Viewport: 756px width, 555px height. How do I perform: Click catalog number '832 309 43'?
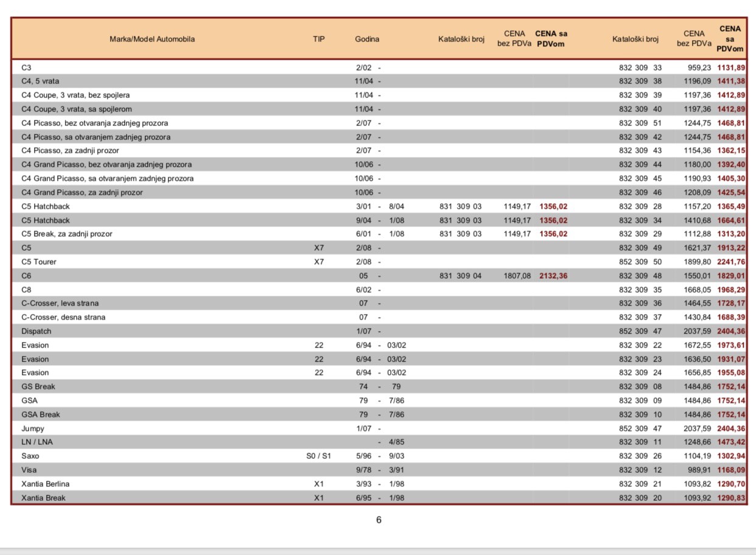coord(640,150)
